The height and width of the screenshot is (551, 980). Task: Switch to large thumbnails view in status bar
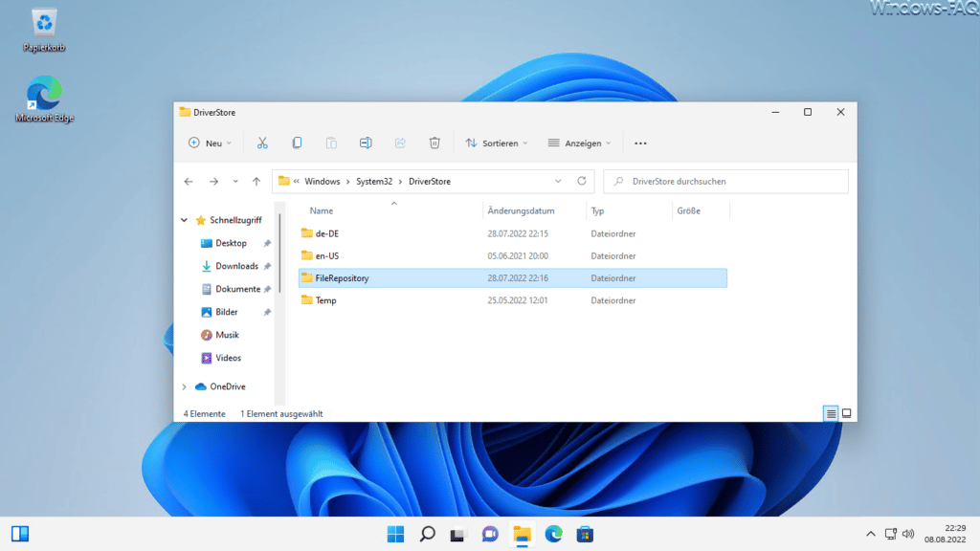[x=846, y=413]
